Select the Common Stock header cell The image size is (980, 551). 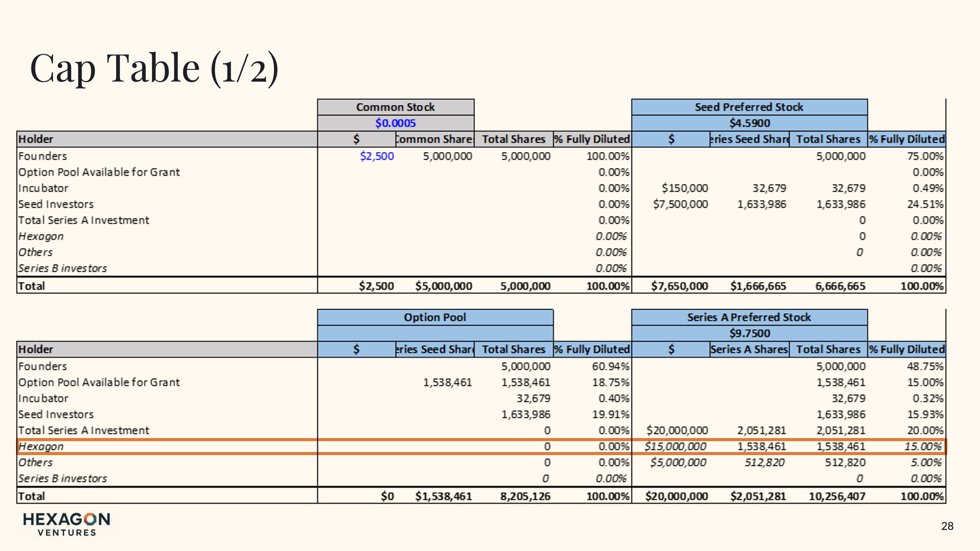(x=395, y=107)
